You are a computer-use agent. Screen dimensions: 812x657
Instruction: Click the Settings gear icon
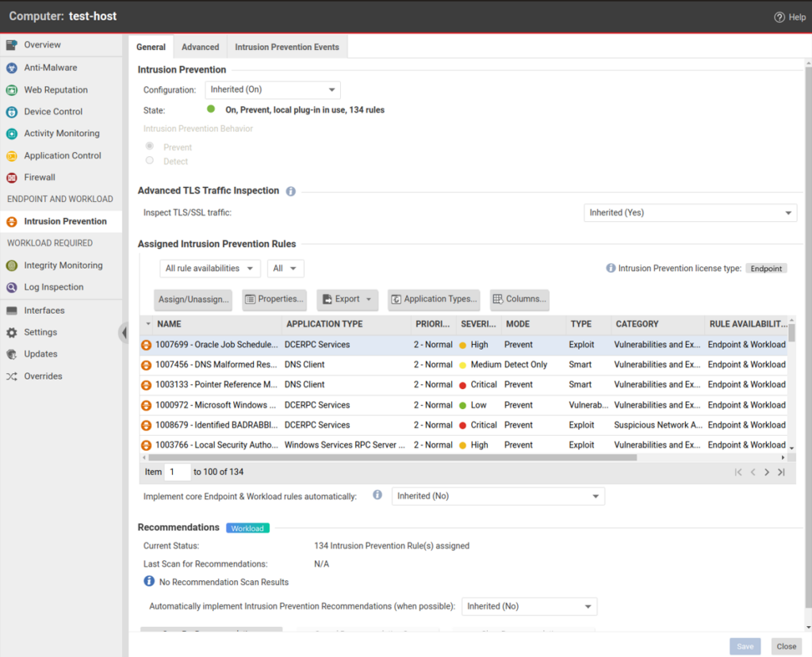coord(12,332)
